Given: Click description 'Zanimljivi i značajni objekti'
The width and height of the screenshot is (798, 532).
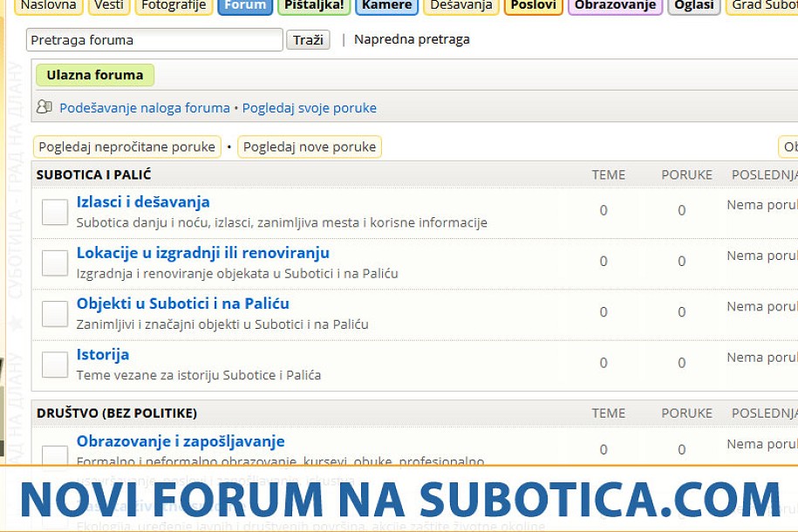Looking at the screenshot, I should tap(222, 324).
